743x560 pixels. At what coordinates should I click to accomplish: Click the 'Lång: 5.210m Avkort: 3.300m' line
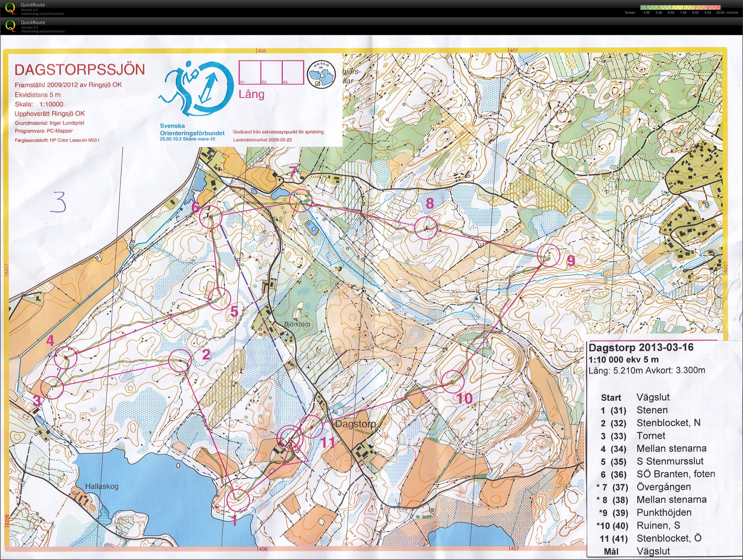pos(647,371)
